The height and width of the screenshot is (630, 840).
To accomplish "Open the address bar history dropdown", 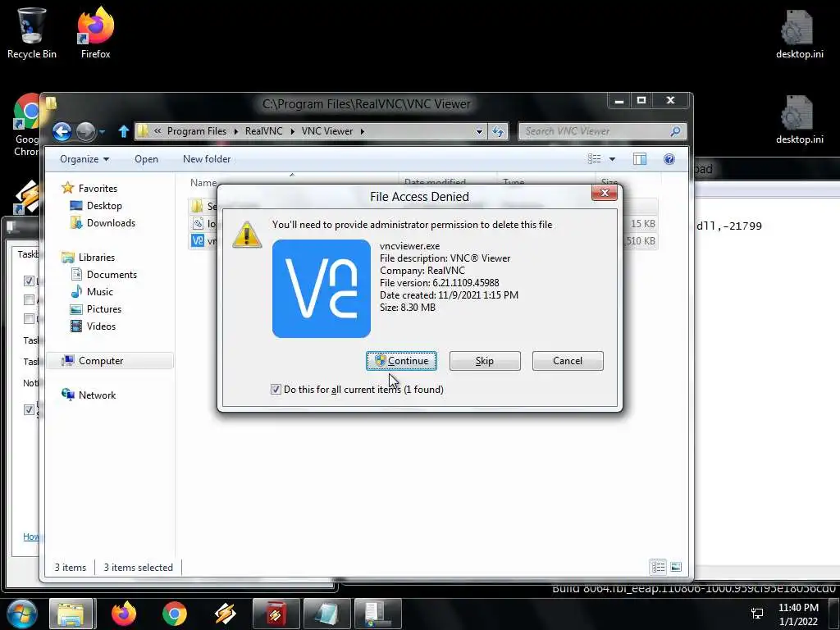I will [x=479, y=131].
